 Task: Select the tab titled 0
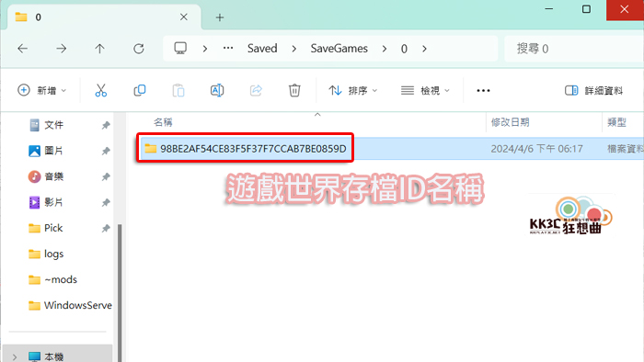(x=103, y=17)
